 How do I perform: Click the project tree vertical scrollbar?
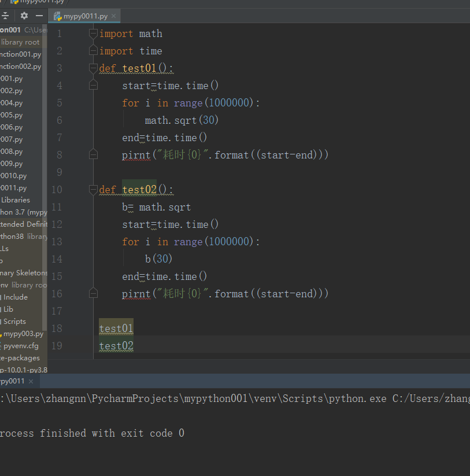point(45,178)
